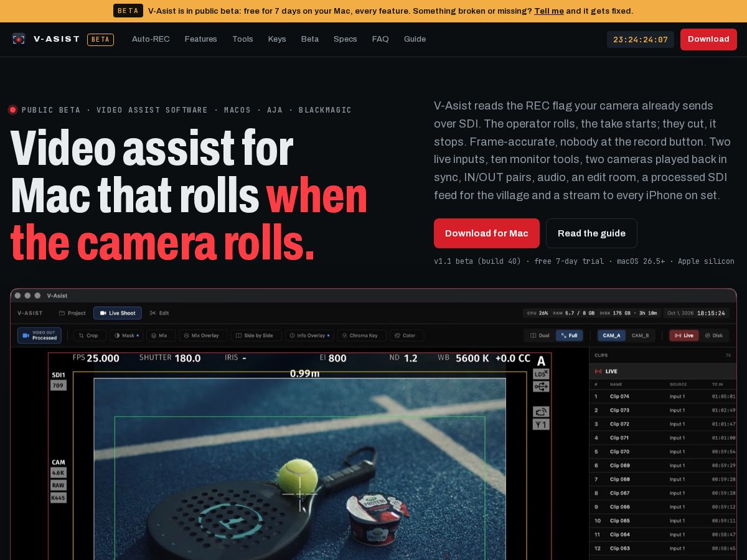This screenshot has width=747, height=560.
Task: Enable the Mask tool
Action: pyautogui.click(x=126, y=335)
